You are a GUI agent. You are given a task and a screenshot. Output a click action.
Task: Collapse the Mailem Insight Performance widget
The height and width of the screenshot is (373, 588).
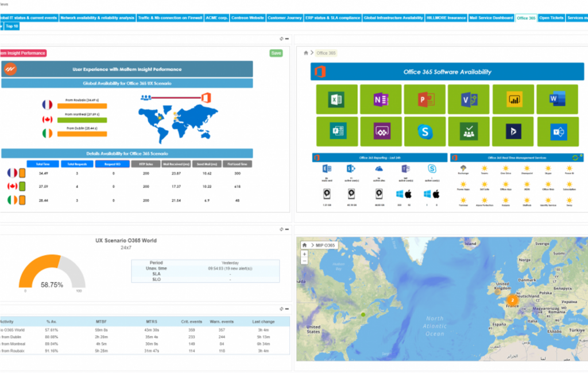click(x=287, y=38)
